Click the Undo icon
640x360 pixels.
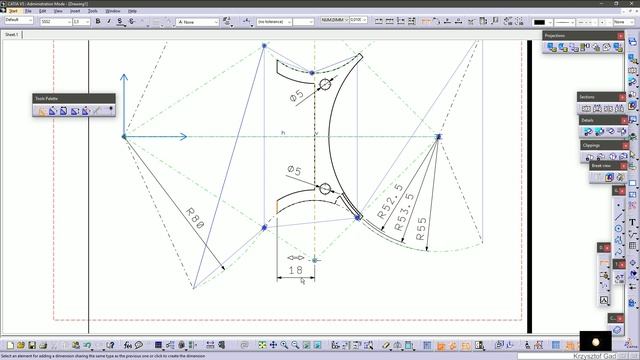coord(87,345)
